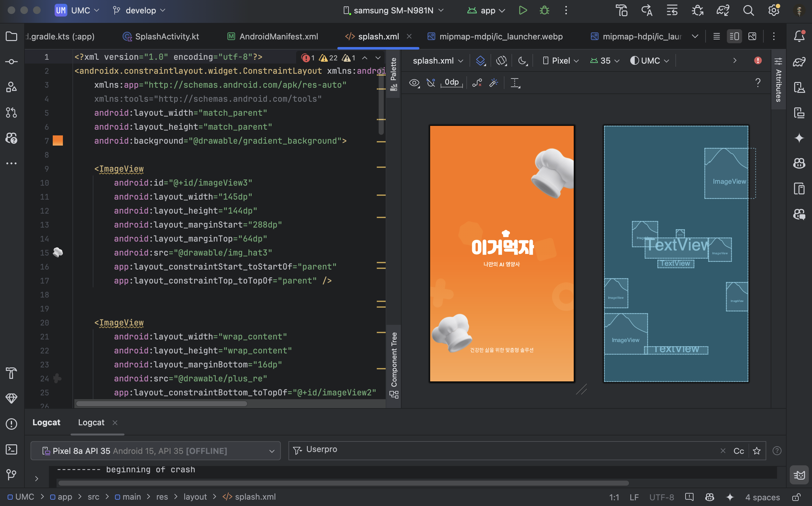Toggle view options eye icon in design toolbar
Screen dimensions: 812x506
pyautogui.click(x=414, y=82)
